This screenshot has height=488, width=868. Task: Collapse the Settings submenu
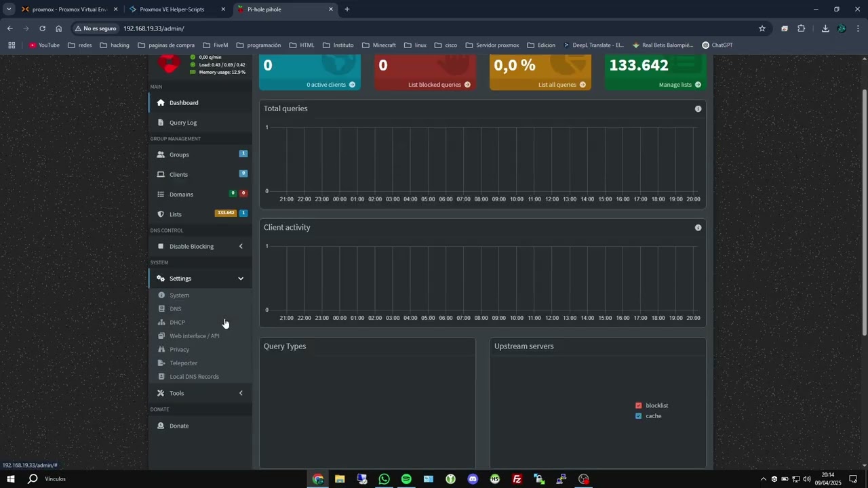[x=200, y=279]
